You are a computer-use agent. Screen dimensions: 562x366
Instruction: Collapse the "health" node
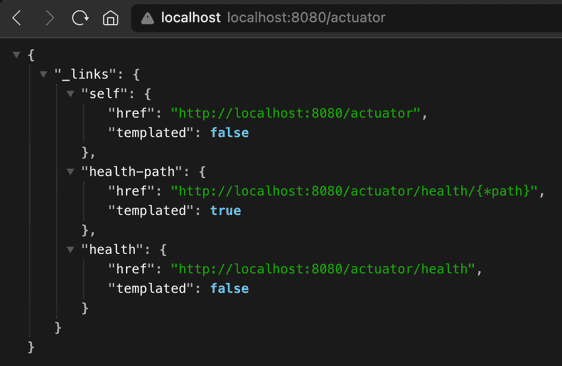click(x=71, y=249)
